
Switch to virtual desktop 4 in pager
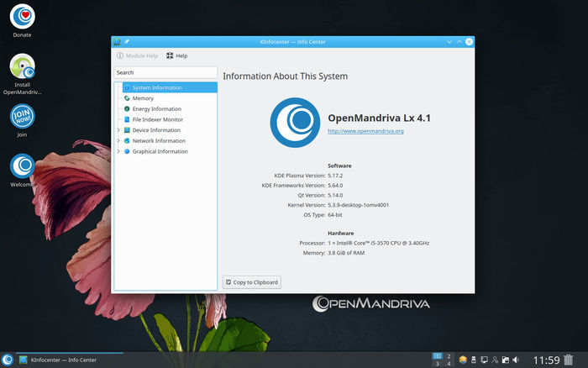coord(449,364)
